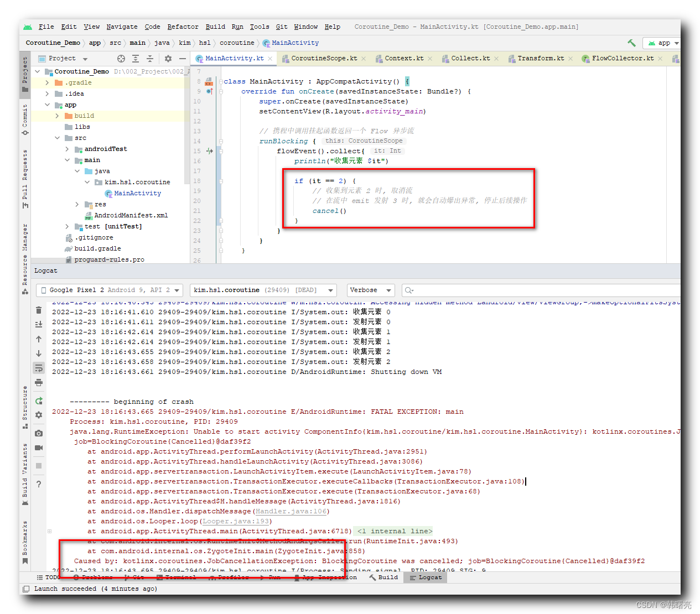Click the logcat search field
Image resolution: width=700 pixels, height=614 pixels.
[x=542, y=290]
